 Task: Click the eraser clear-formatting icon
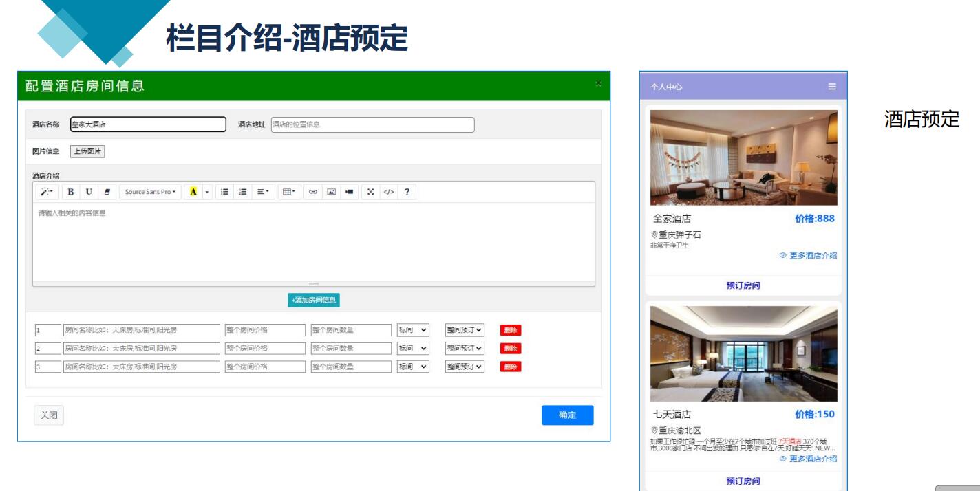click(x=107, y=192)
